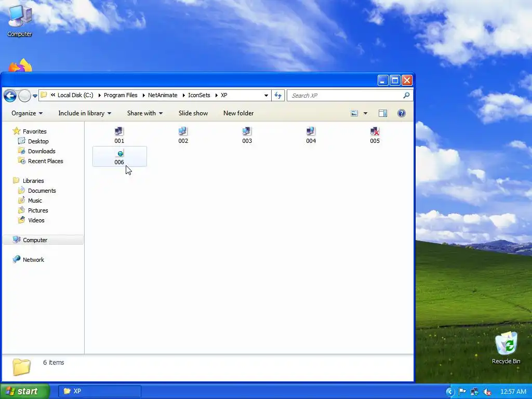Go to Desktop in Favorites
Screen dimensions: 532x399
click(x=33, y=141)
